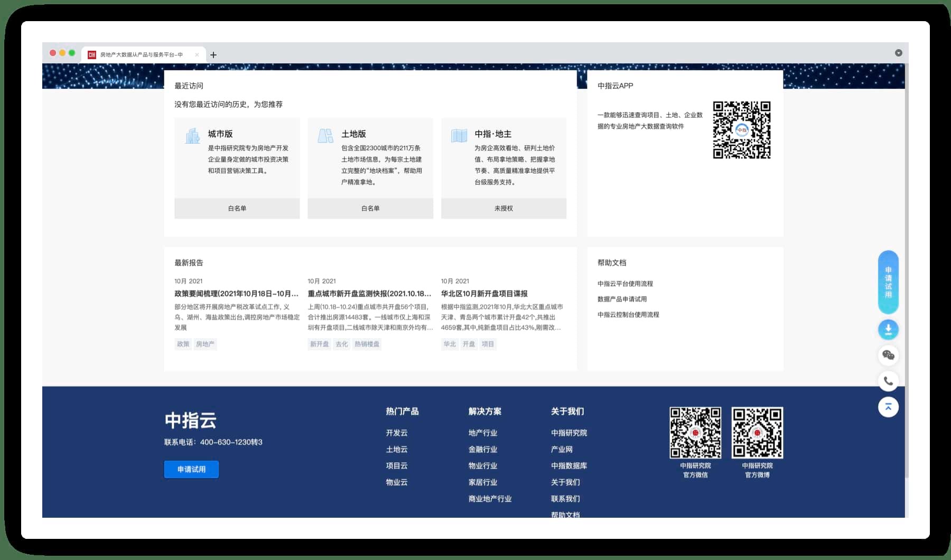This screenshot has height=560, width=951.
Task: Click the download icon in floating sidebar
Action: point(888,330)
